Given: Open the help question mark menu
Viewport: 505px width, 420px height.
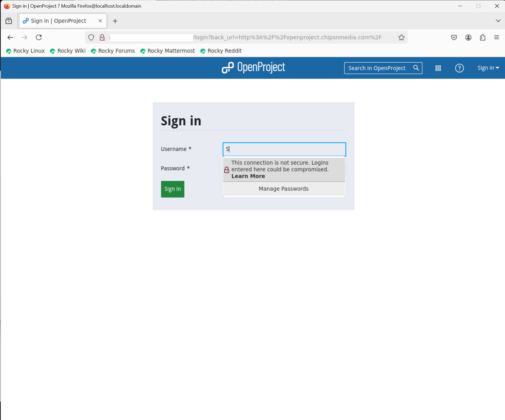Looking at the screenshot, I should [459, 68].
